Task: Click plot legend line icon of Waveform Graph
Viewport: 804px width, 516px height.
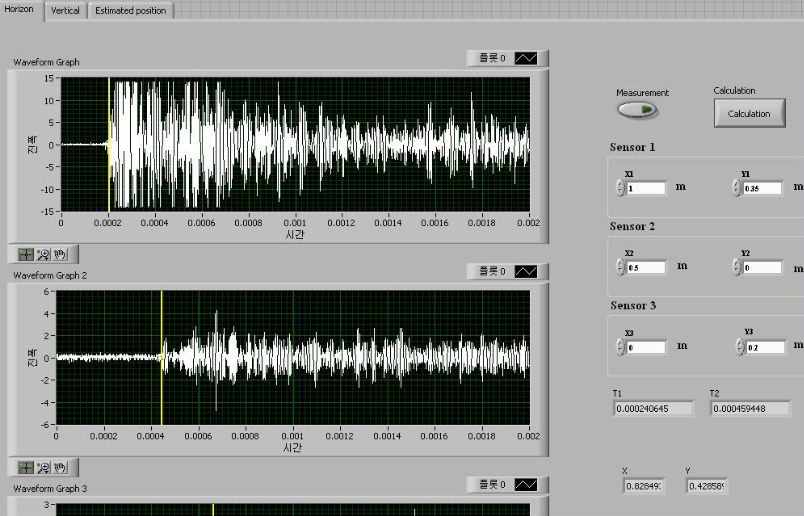Action: [x=526, y=58]
